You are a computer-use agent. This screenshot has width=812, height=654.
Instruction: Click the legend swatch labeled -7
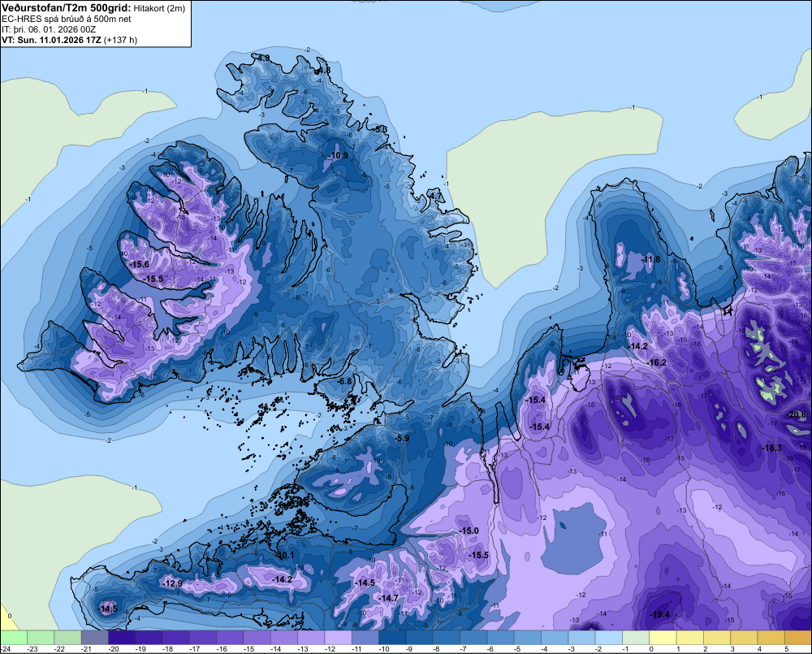(474, 638)
